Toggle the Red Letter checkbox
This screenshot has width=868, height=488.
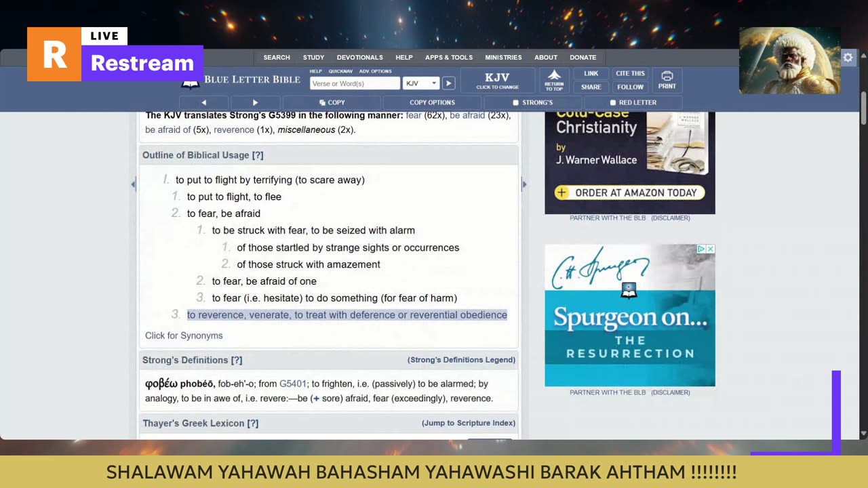coord(612,102)
